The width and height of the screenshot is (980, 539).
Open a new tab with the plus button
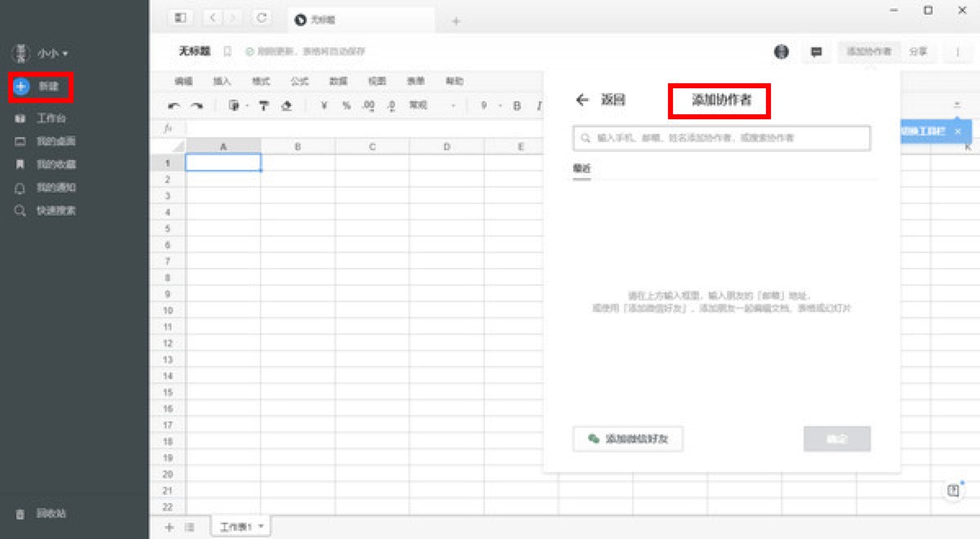click(x=456, y=20)
